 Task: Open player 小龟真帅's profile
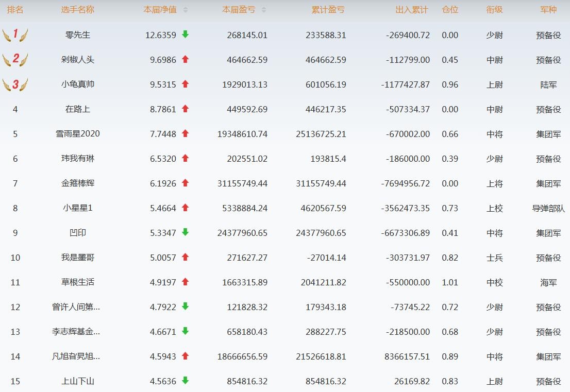(x=78, y=84)
